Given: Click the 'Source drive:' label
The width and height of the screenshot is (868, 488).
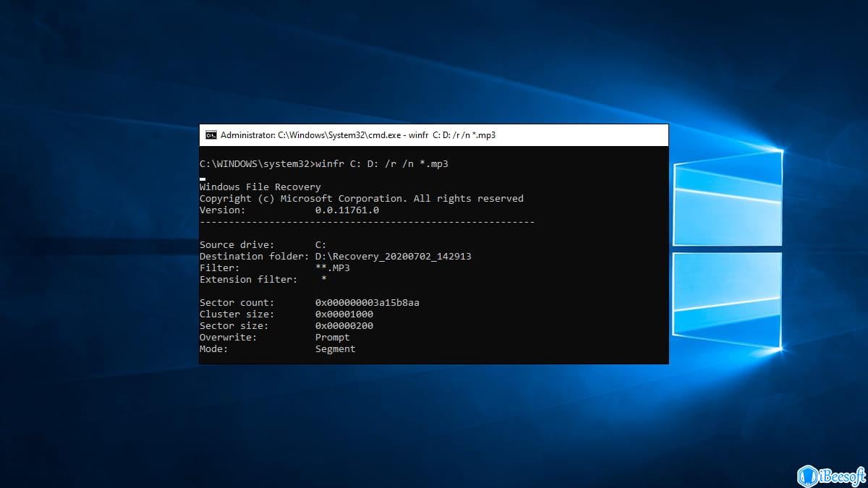Looking at the screenshot, I should (x=237, y=245).
